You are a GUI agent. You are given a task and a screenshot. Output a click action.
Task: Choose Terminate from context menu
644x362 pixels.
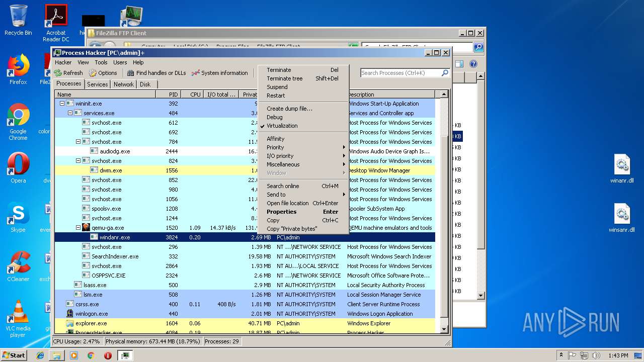303,70
